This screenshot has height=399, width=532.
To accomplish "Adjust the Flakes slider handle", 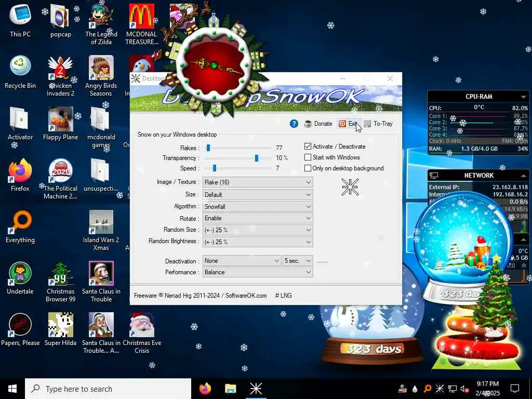I will click(208, 148).
